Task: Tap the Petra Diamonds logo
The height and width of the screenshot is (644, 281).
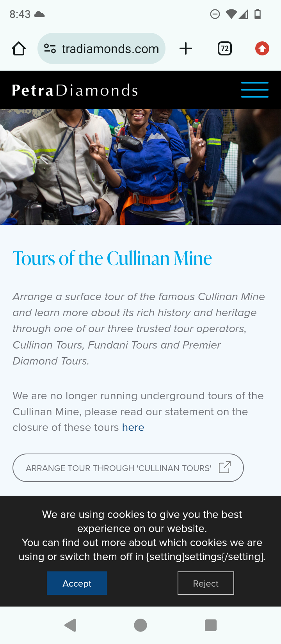Action: [x=75, y=91]
